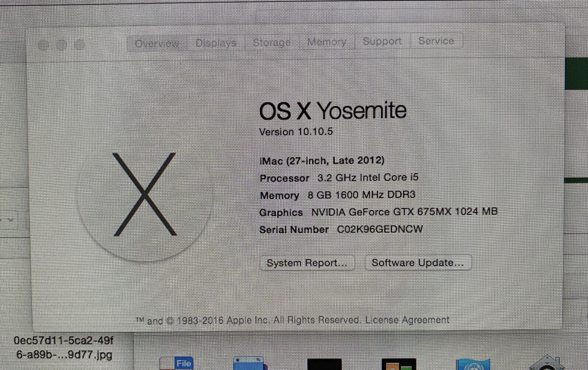Screen dimensions: 588x370
Task: Click the serial number C02K96GEDNCW
Action: click(x=380, y=229)
